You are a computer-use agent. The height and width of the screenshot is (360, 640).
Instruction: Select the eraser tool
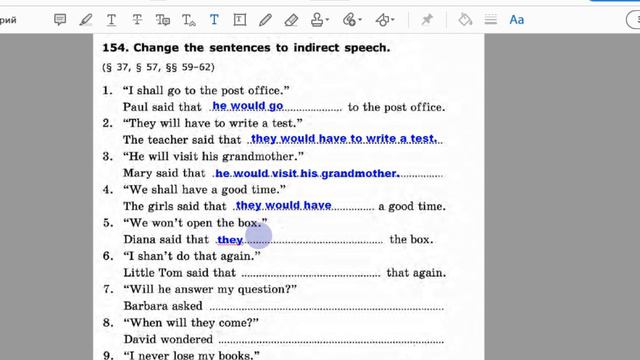(291, 20)
